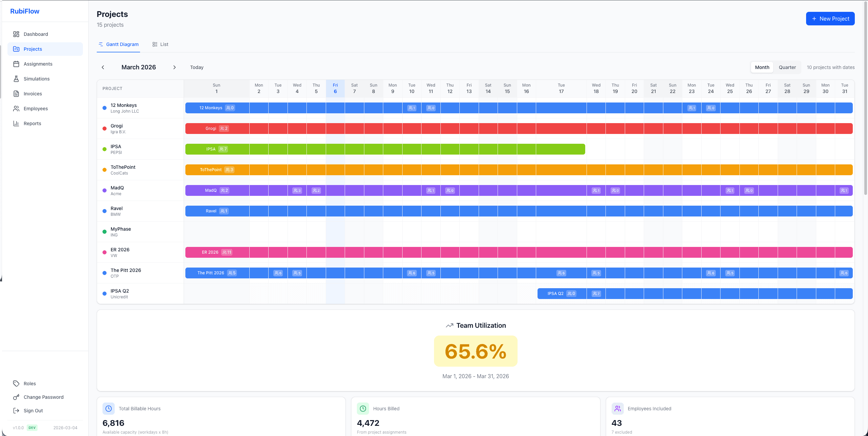Click the Sign Out icon
Image resolution: width=868 pixels, height=436 pixels.
coord(16,411)
